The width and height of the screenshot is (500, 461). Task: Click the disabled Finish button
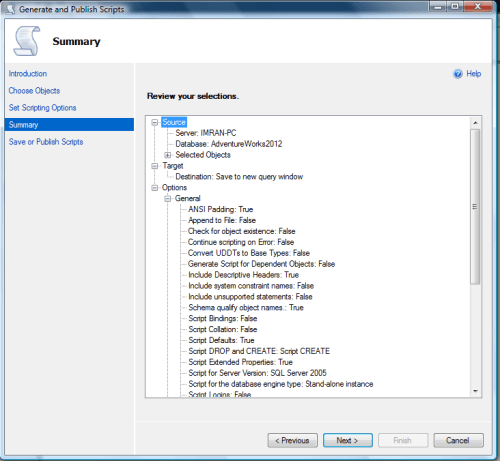(x=403, y=440)
